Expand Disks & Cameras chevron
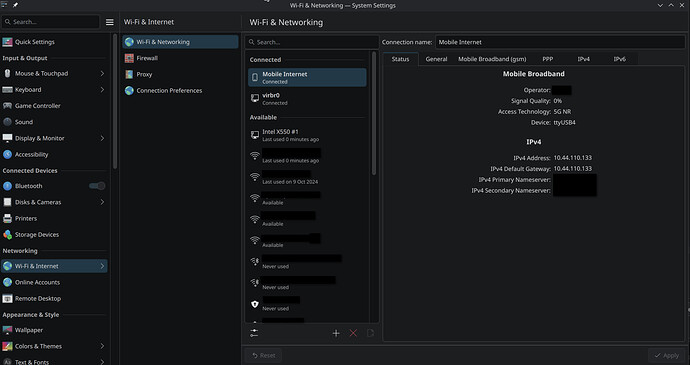The image size is (690, 365). coord(102,202)
